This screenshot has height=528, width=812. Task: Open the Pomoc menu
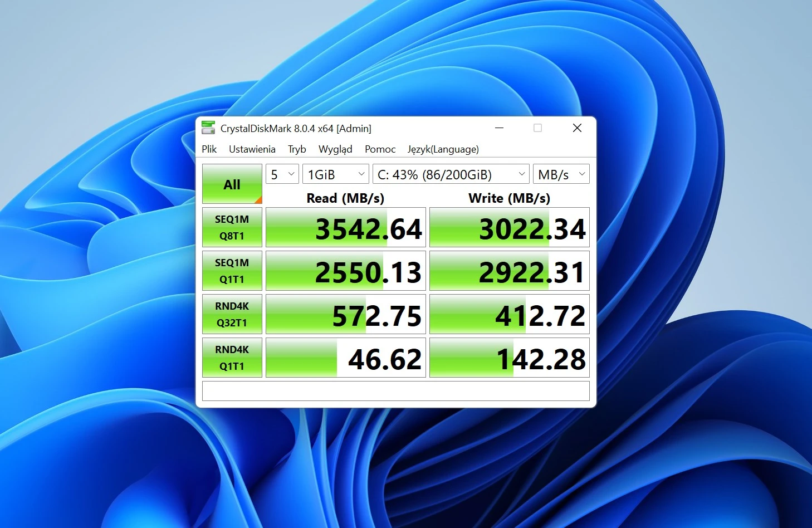(x=380, y=149)
